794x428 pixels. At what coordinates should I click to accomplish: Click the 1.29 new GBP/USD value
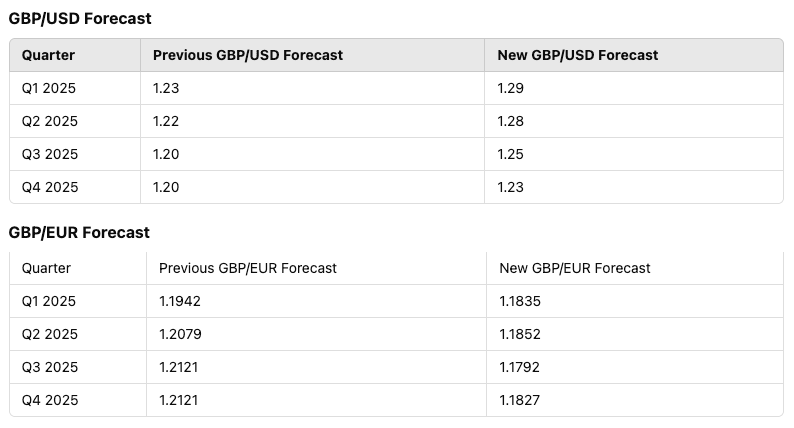511,88
